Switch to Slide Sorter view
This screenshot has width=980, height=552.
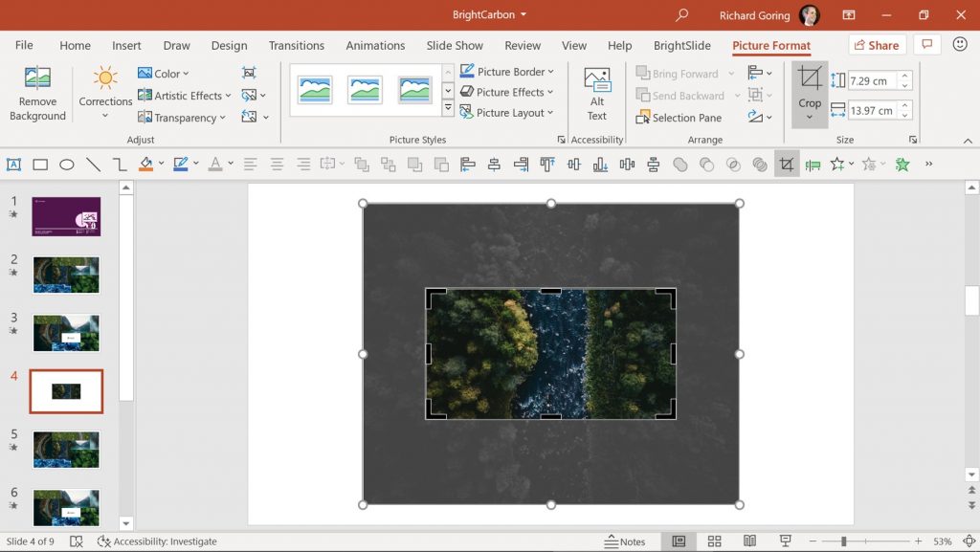tap(715, 541)
